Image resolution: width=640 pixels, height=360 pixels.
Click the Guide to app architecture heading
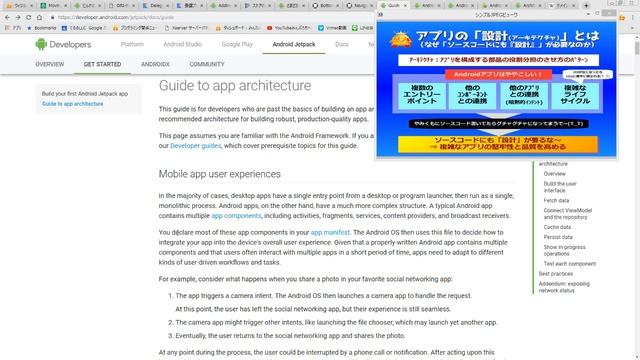tap(235, 86)
